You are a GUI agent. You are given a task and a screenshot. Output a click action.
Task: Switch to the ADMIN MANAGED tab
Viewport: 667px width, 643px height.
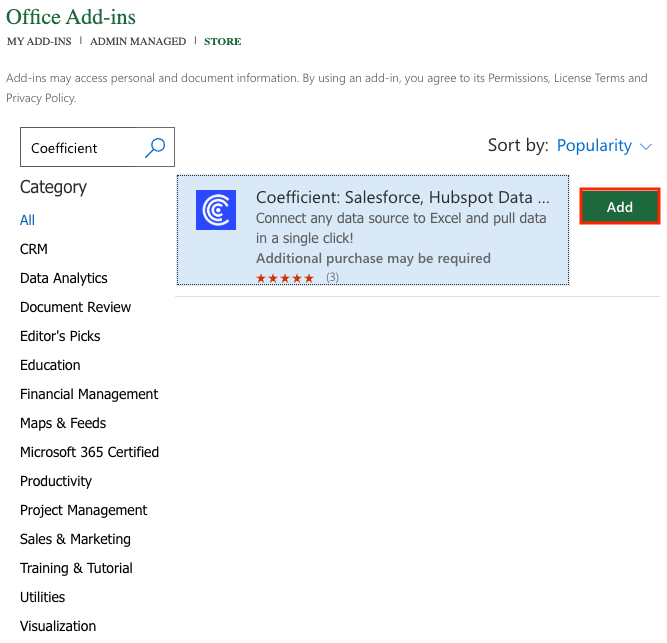point(138,41)
